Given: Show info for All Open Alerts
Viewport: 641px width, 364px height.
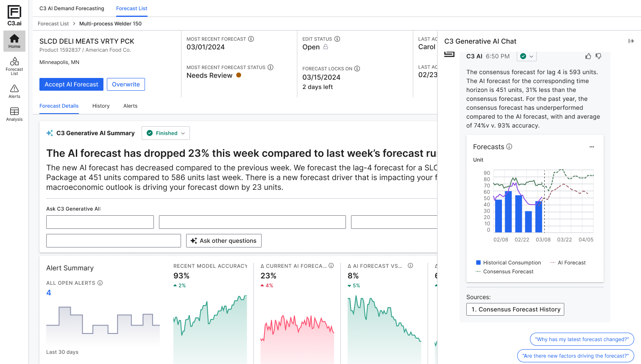Looking at the screenshot, I should point(100,283).
